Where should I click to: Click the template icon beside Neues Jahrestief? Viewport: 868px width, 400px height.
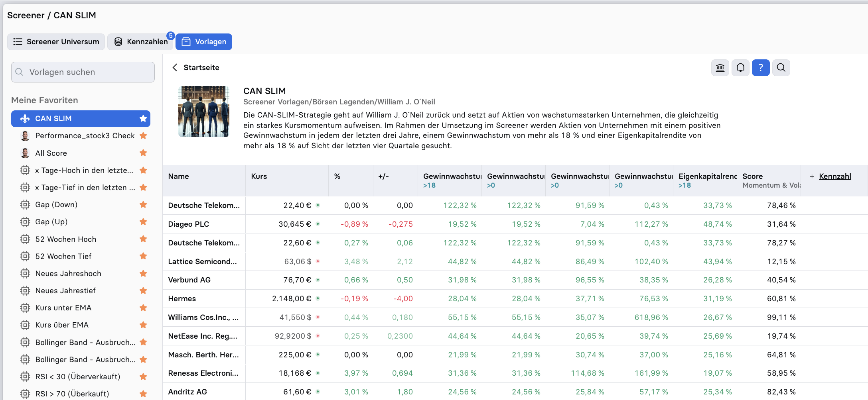coord(25,291)
